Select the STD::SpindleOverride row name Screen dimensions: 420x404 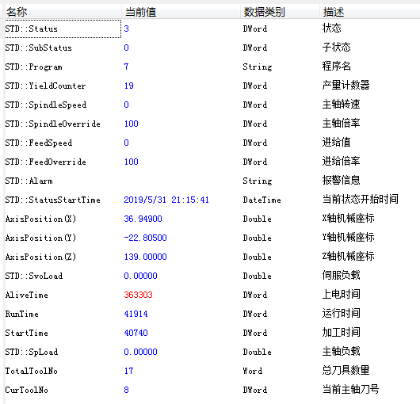[x=53, y=124]
